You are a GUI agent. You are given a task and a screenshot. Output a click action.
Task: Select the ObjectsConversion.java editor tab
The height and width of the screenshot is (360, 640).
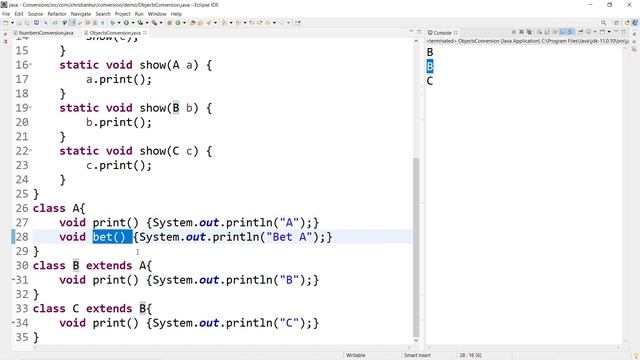(112, 33)
